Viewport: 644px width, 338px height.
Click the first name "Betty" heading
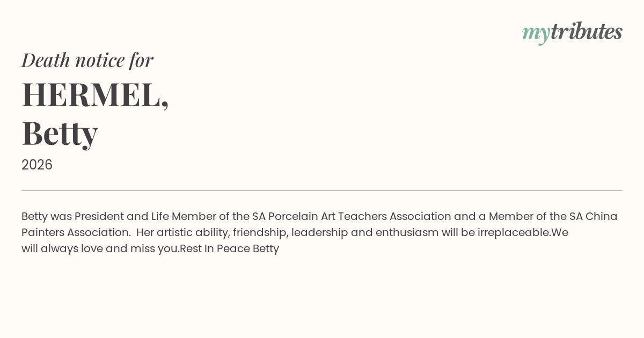(60, 133)
